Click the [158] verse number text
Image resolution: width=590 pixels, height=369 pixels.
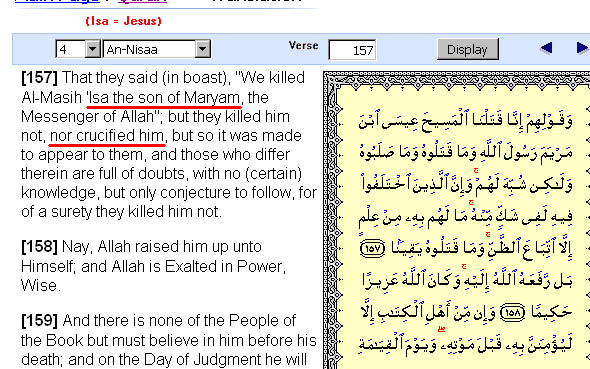(x=39, y=247)
